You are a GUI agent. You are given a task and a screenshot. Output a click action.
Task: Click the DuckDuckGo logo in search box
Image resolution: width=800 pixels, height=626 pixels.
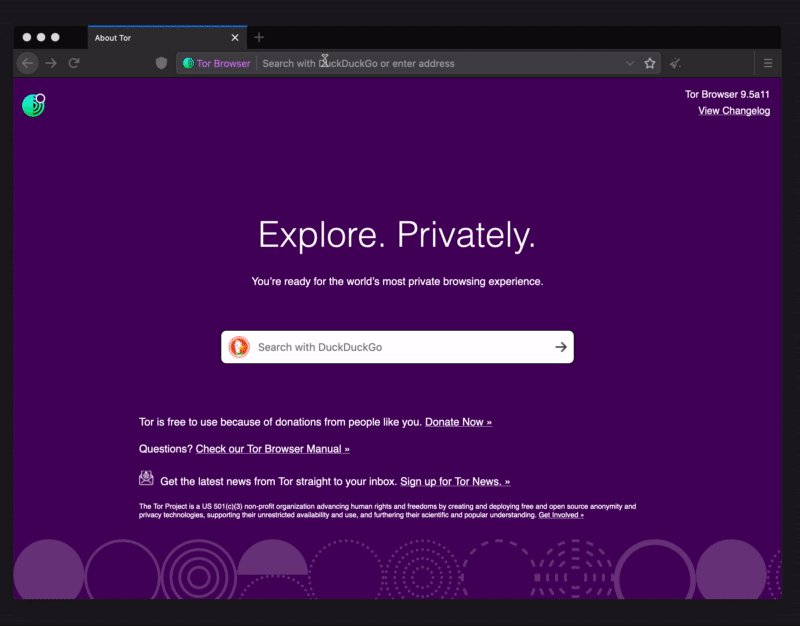pos(239,347)
